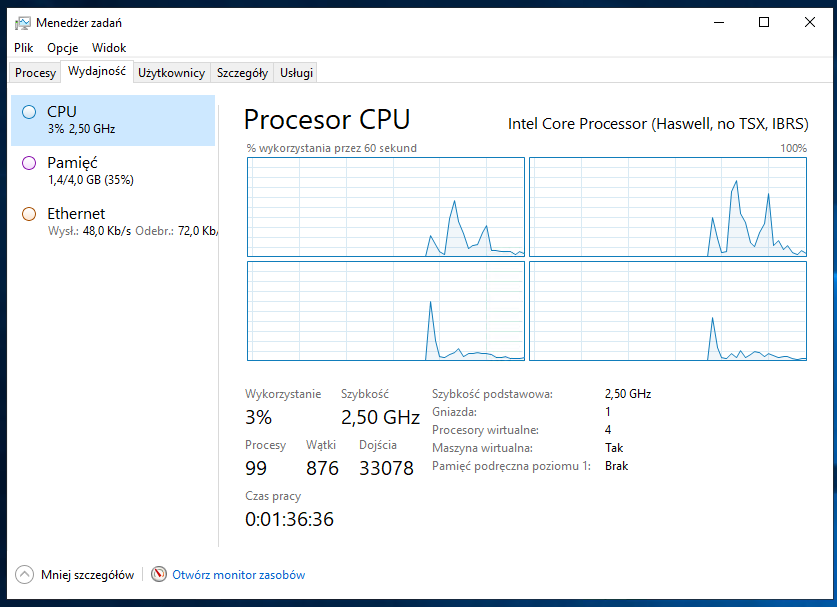The image size is (837, 607).
Task: Open the Opcje menu
Action: click(62, 48)
